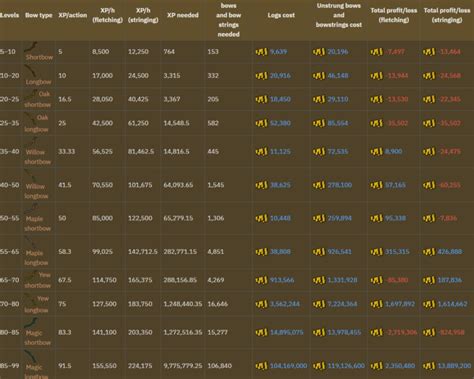Click the Maple shortbow item icon
The width and height of the screenshot is (474, 379).
31,209
